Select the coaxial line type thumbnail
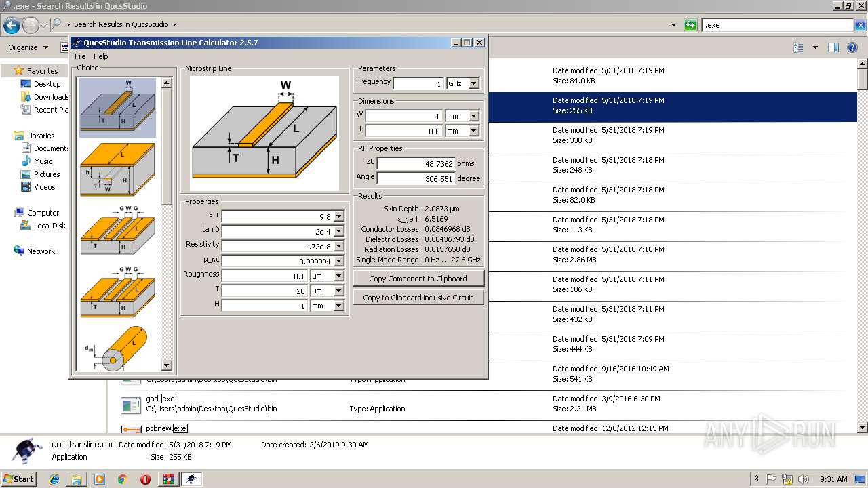Image resolution: width=868 pixels, height=488 pixels. pyautogui.click(x=115, y=348)
